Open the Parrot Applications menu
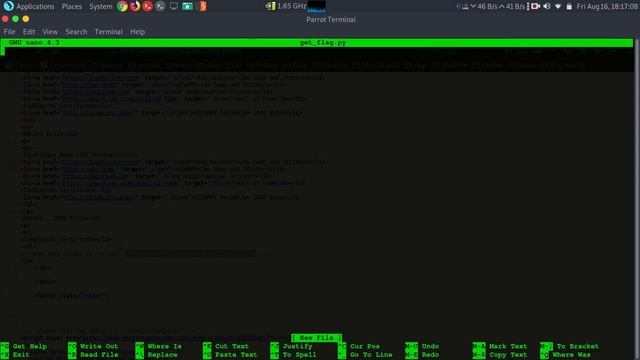This screenshot has height=360, width=640. (29, 7)
